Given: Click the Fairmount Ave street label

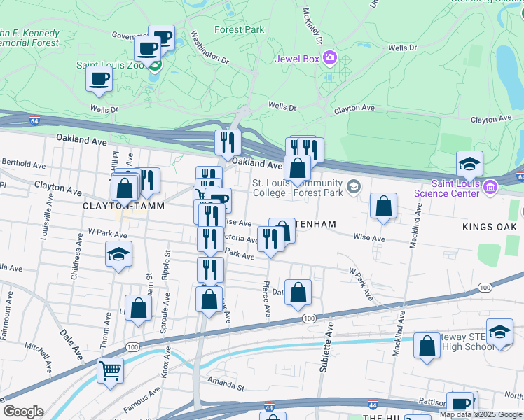Looking at the screenshot, I should point(7,316).
